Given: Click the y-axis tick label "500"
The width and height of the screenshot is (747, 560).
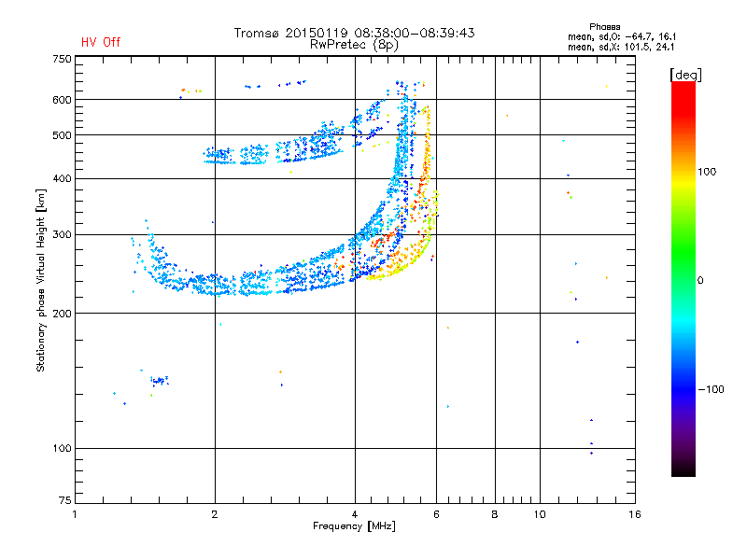Looking at the screenshot, I should coord(62,135).
